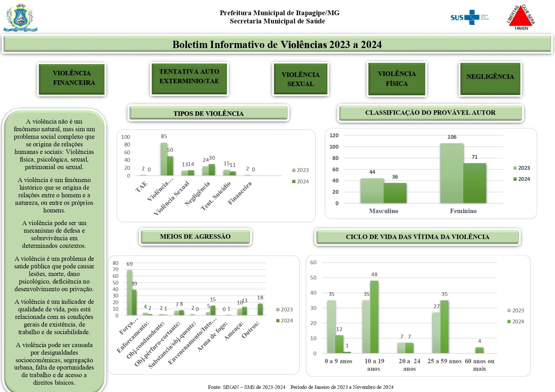The width and height of the screenshot is (555, 392).
Task: Click the Negligência green box
Action: 490,79
